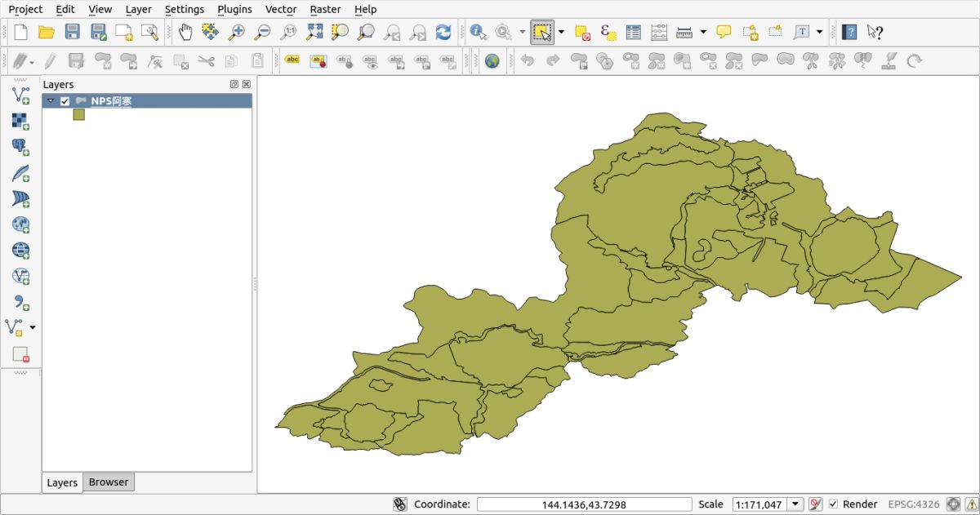This screenshot has width=980, height=515.
Task: Open the Project menu
Action: (25, 9)
